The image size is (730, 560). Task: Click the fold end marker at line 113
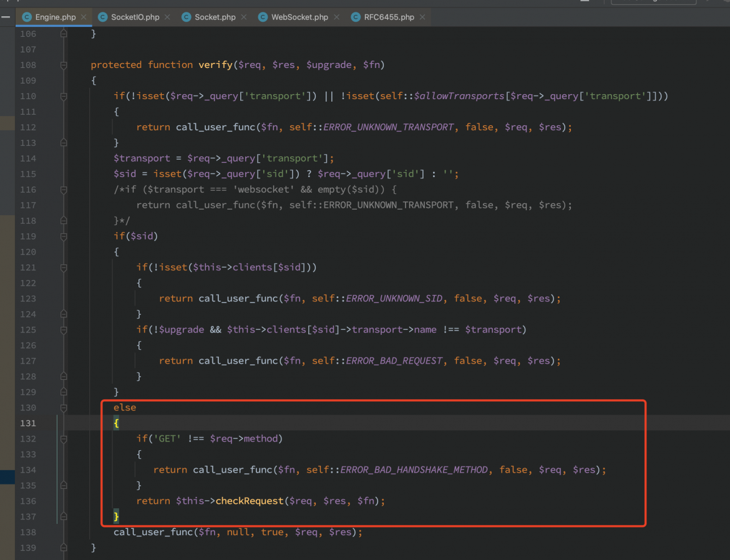click(64, 143)
